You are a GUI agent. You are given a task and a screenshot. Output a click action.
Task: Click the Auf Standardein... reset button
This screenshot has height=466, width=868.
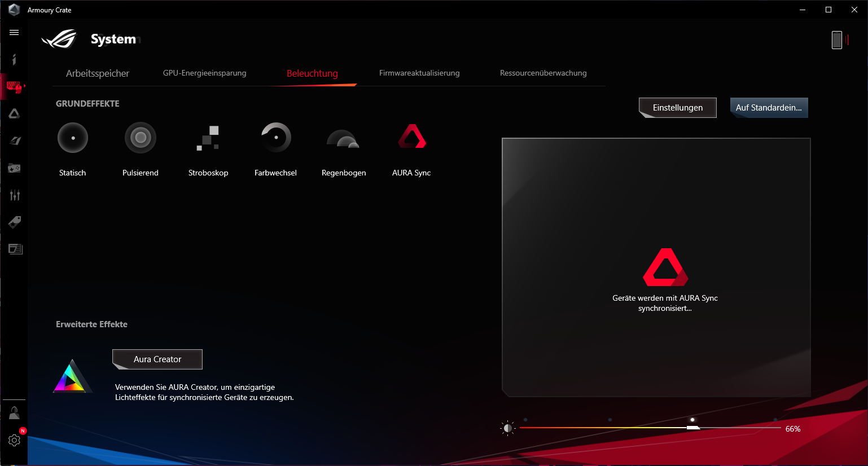(x=769, y=108)
